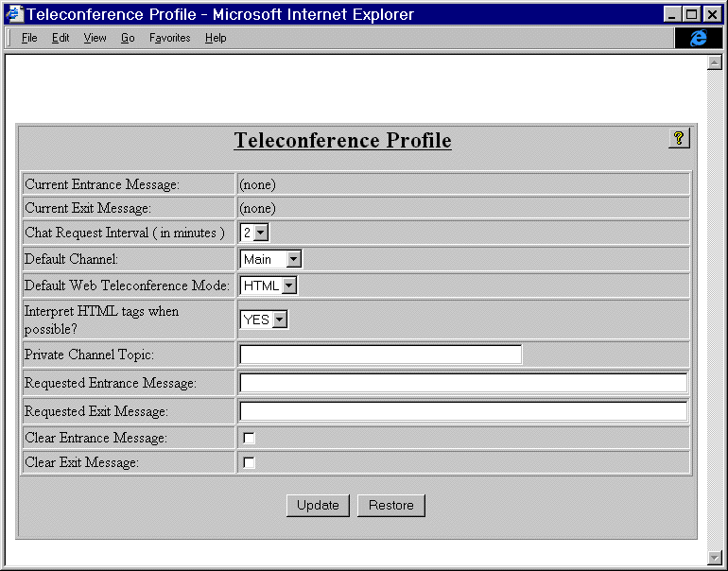
Task: Open the Edit menu
Action: point(61,38)
